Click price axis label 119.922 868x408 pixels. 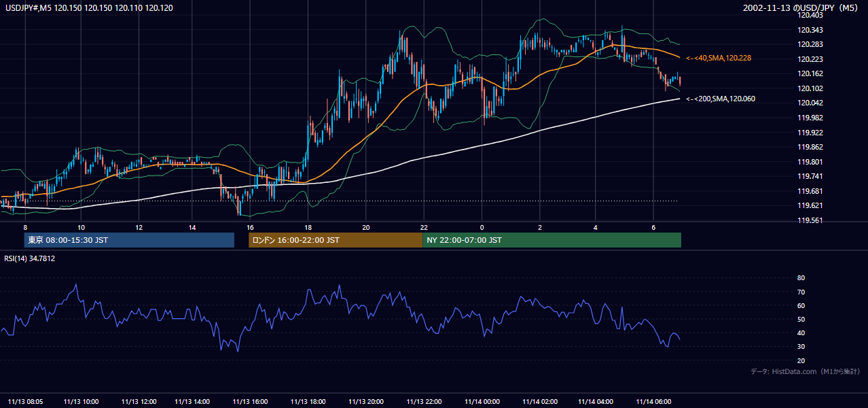[810, 133]
